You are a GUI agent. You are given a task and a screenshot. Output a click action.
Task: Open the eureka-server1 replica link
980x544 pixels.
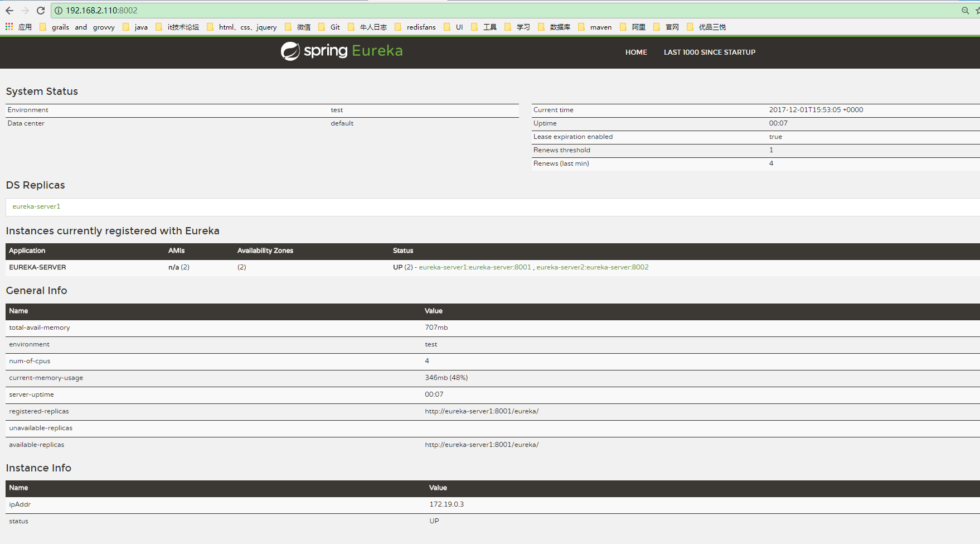click(x=36, y=206)
